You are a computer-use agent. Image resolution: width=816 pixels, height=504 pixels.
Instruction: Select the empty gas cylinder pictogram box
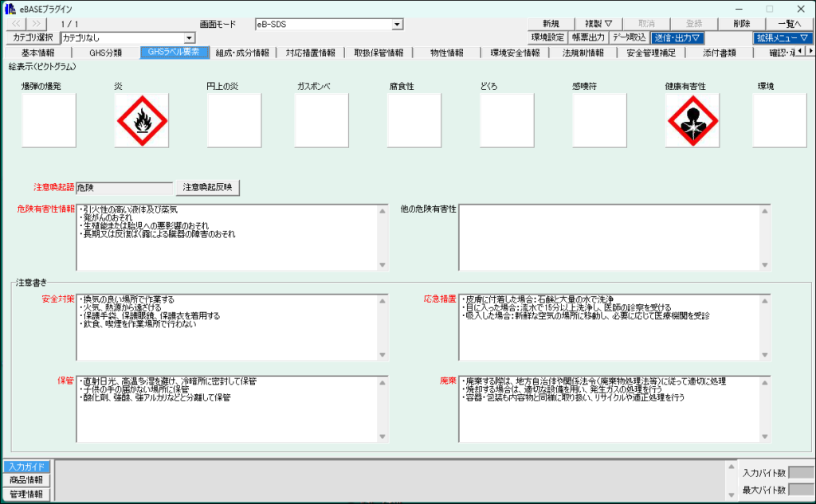322,120
